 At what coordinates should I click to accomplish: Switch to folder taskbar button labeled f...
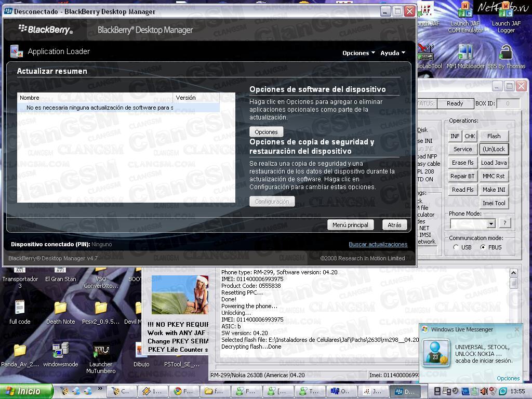pyautogui.click(x=215, y=391)
